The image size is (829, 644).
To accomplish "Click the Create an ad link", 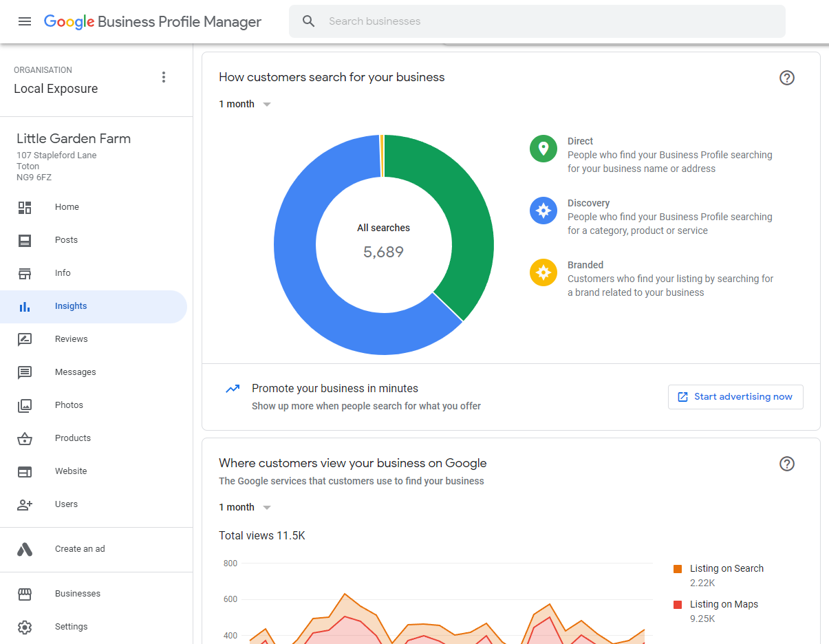I will pyautogui.click(x=80, y=548).
